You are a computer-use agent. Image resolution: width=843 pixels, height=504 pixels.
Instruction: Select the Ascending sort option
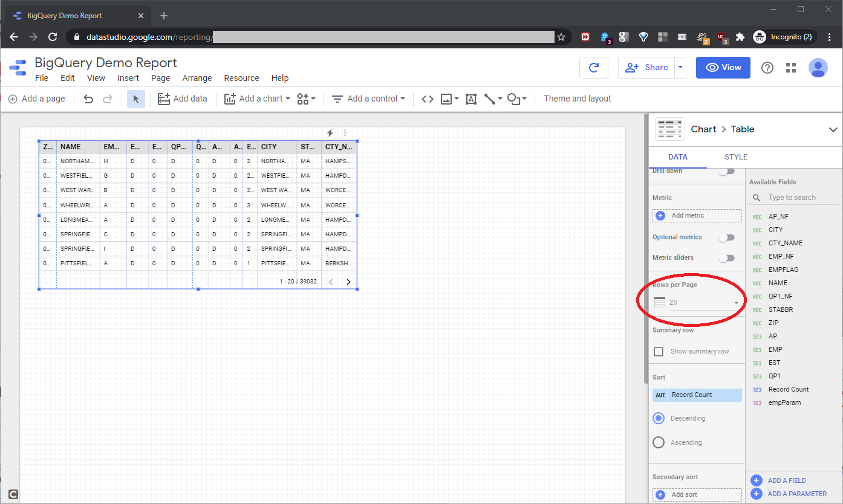click(x=659, y=442)
